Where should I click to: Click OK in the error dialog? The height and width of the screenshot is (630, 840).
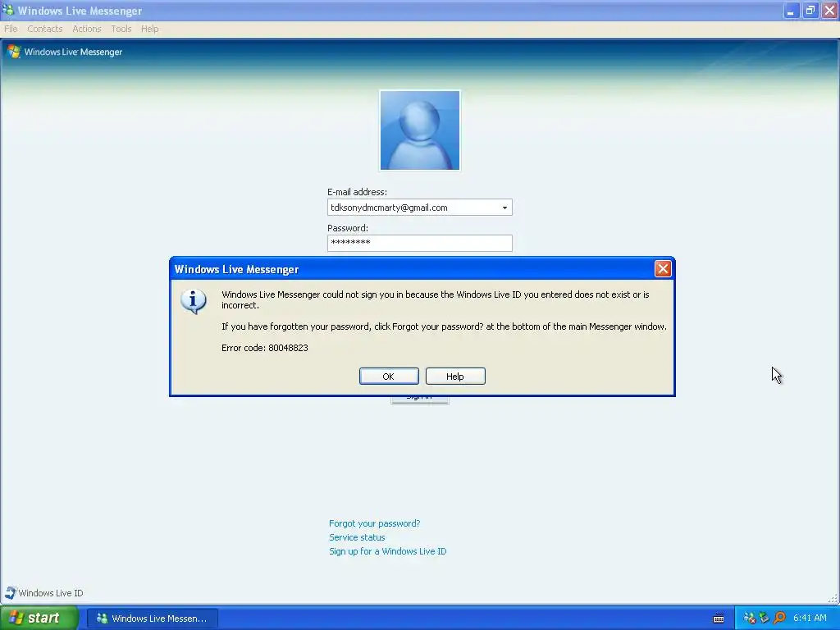pos(389,376)
